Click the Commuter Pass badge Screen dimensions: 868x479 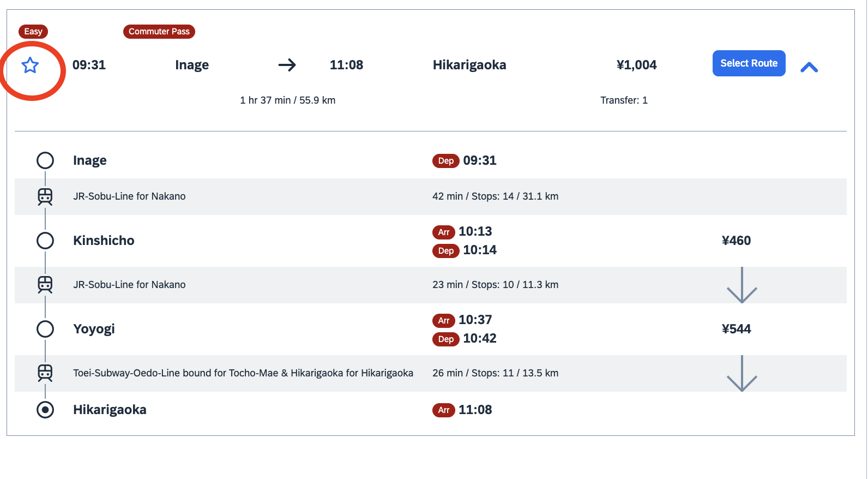coord(159,32)
